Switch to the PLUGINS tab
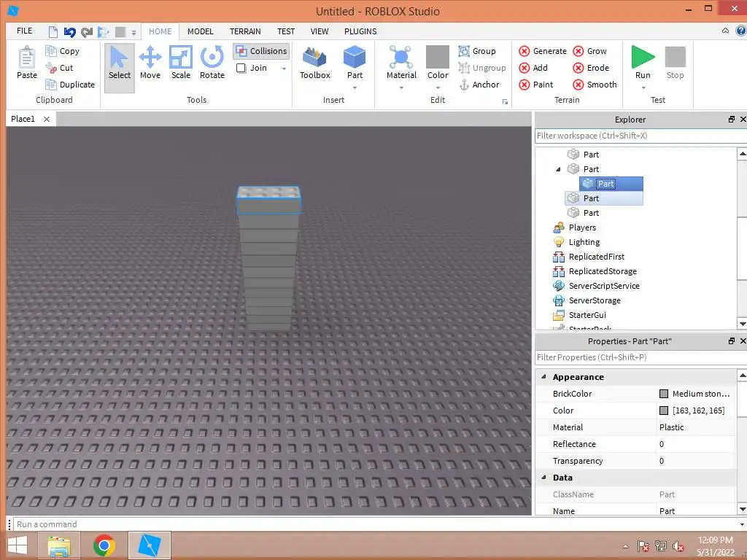Image resolution: width=747 pixels, height=560 pixels. point(360,31)
